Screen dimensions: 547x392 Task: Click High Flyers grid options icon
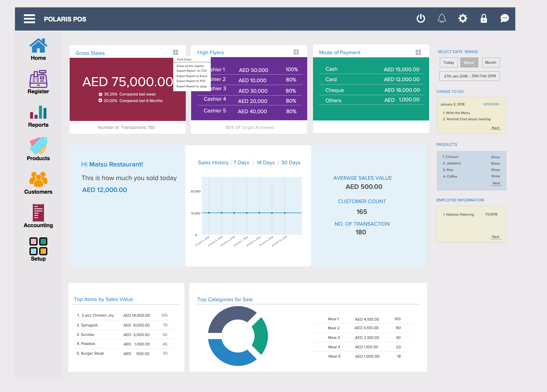coord(296,52)
